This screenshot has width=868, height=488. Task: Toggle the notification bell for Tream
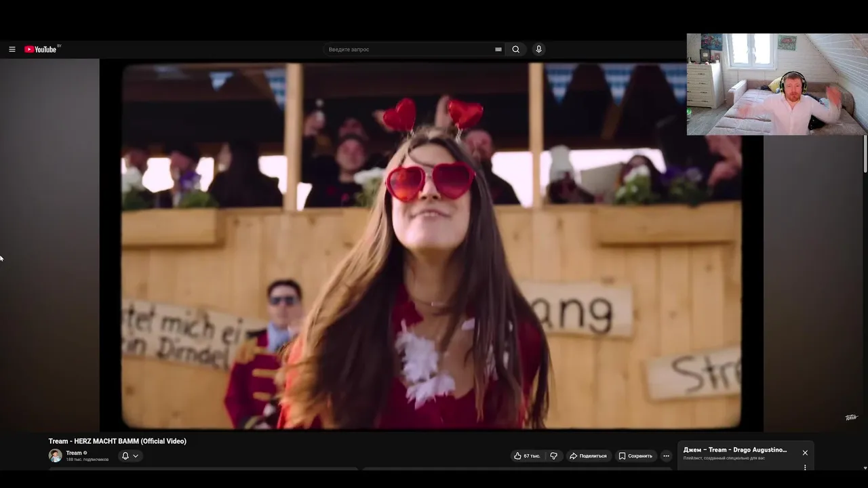pos(125,456)
